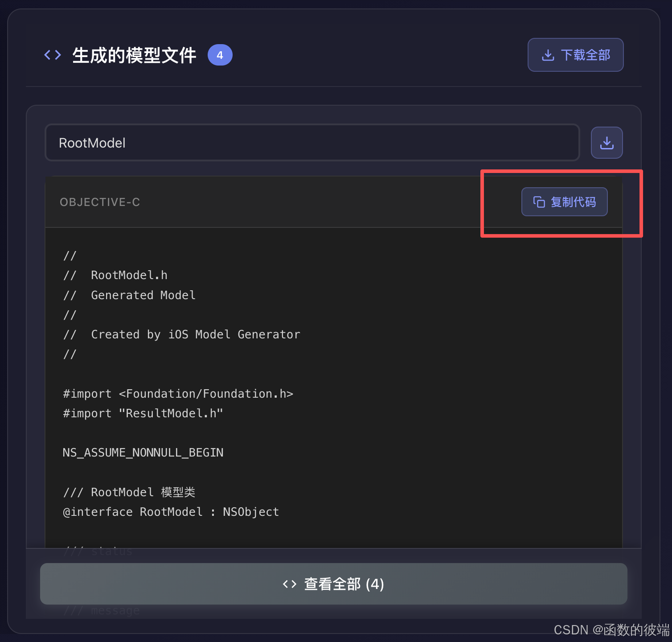
Task: Click the 生成的模型文件 panel header
Action: (x=134, y=54)
